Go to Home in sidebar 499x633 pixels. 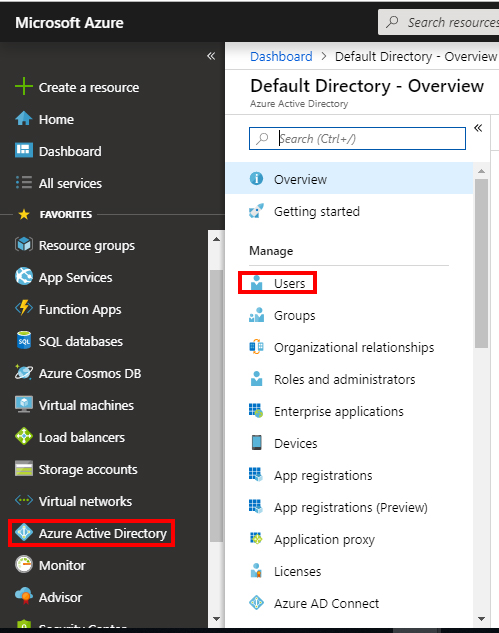(x=56, y=119)
